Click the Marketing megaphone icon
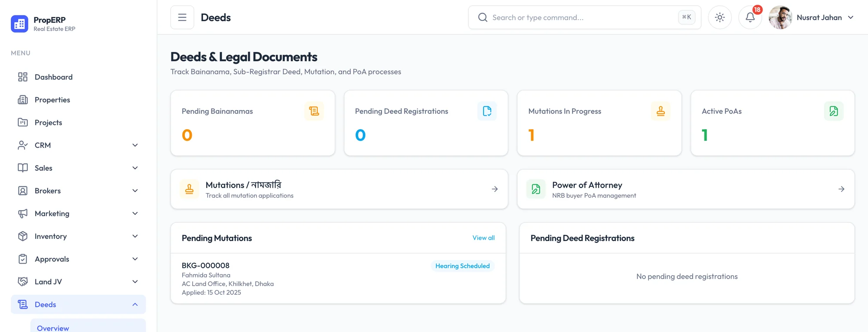 coord(23,213)
